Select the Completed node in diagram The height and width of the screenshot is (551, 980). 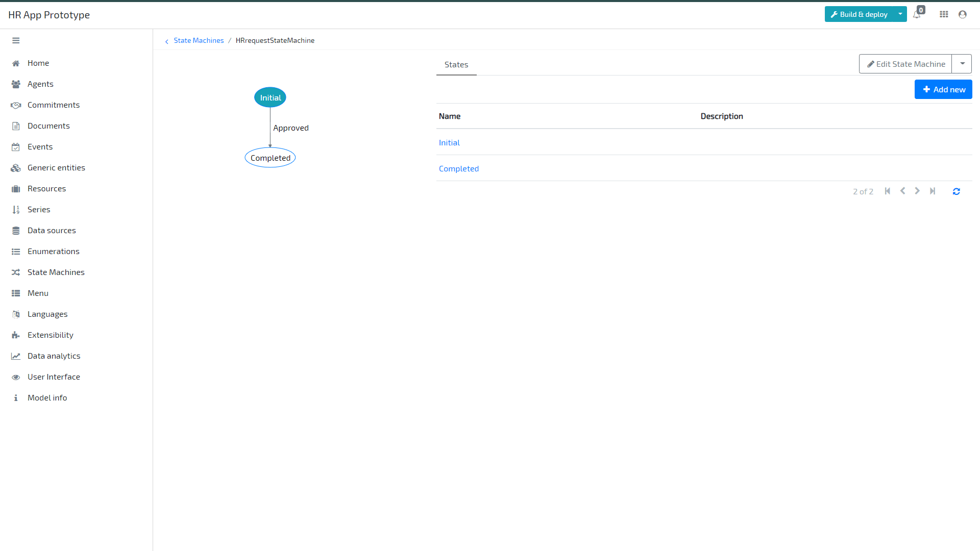point(270,158)
